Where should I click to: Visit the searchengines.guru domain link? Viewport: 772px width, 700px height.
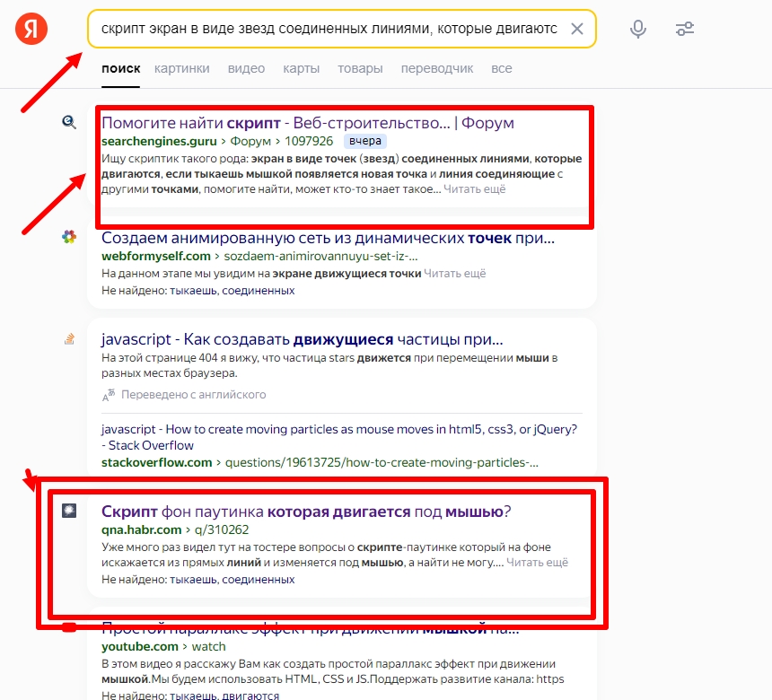point(159,141)
